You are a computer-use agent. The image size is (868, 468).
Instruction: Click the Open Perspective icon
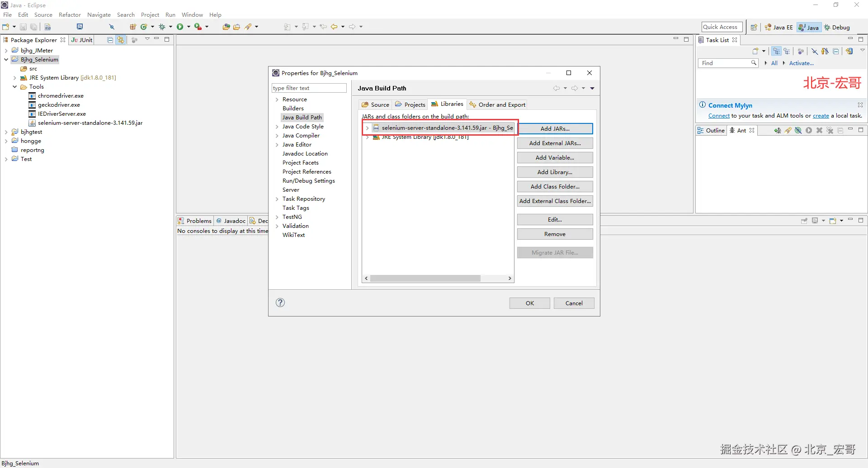coord(754,28)
